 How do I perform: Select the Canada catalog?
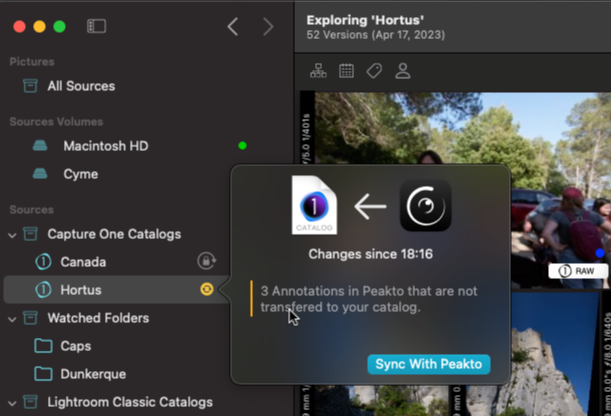[x=83, y=262]
